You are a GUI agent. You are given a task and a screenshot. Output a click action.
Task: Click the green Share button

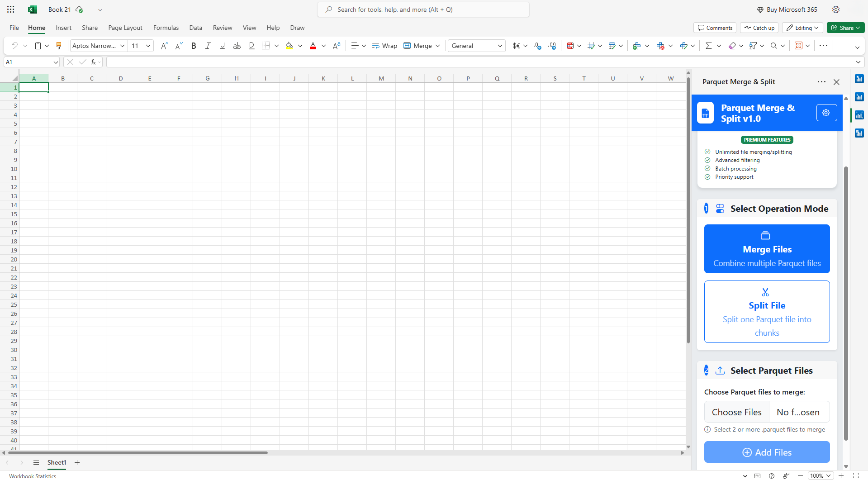click(x=845, y=28)
